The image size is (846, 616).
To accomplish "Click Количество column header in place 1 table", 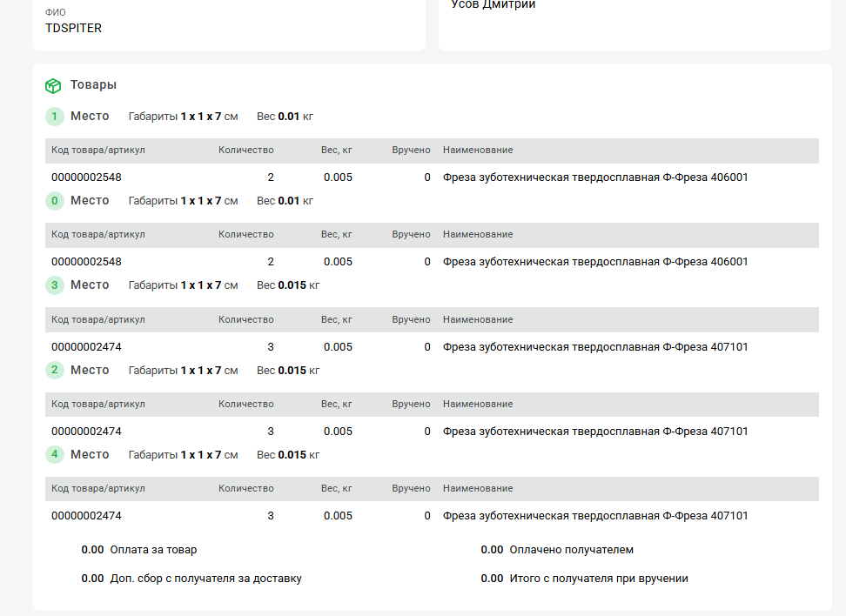I will [245, 151].
